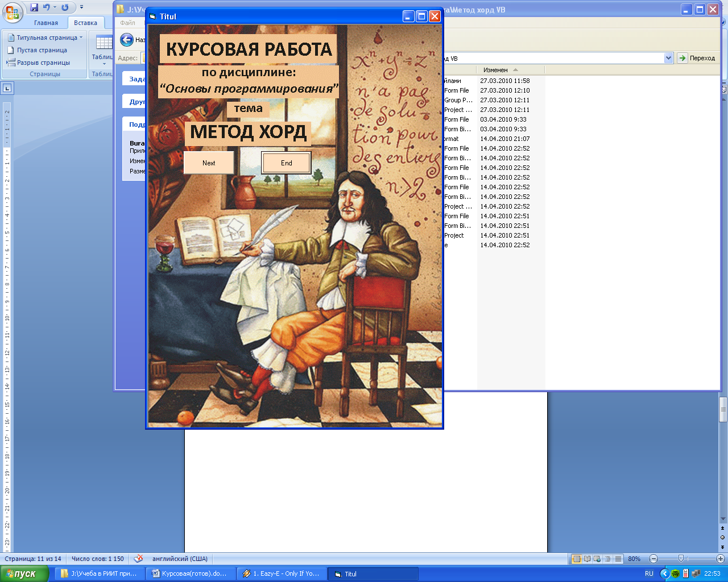Viewport: 728px width, 582px height.
Task: Go back using Explorer's Back arrow
Action: pos(126,40)
